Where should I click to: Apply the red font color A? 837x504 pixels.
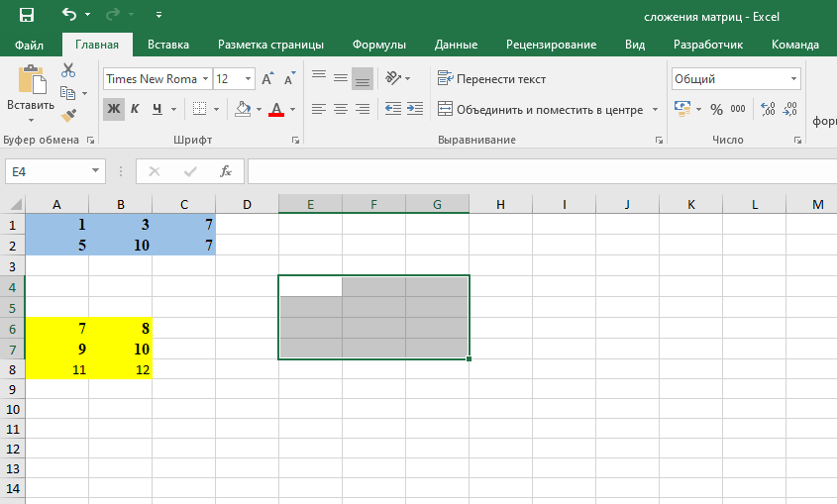point(276,109)
